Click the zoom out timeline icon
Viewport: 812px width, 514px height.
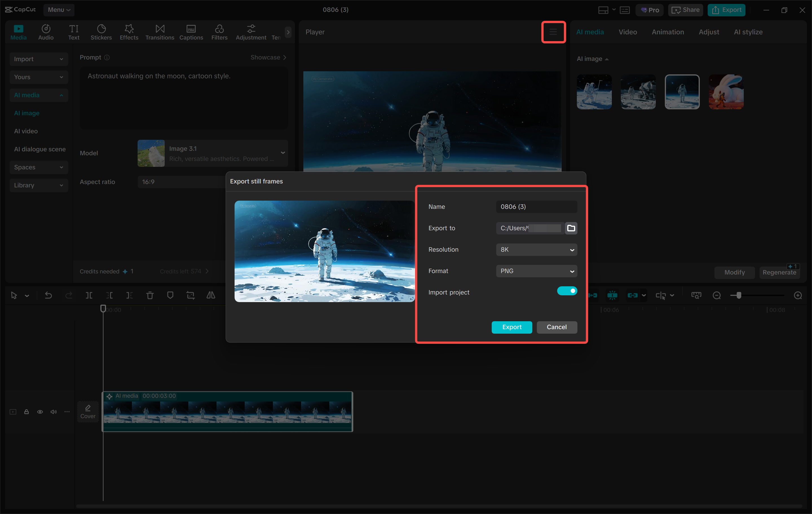[717, 296]
